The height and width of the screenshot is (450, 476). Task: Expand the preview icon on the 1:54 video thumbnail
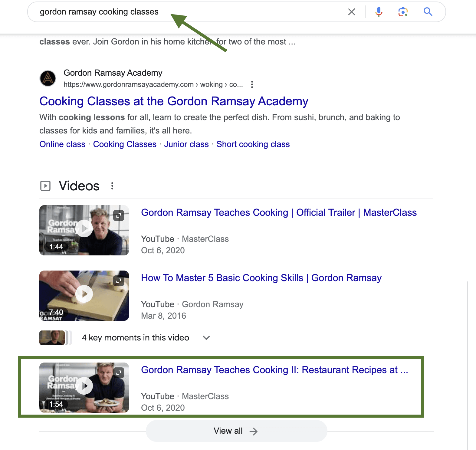point(119,373)
